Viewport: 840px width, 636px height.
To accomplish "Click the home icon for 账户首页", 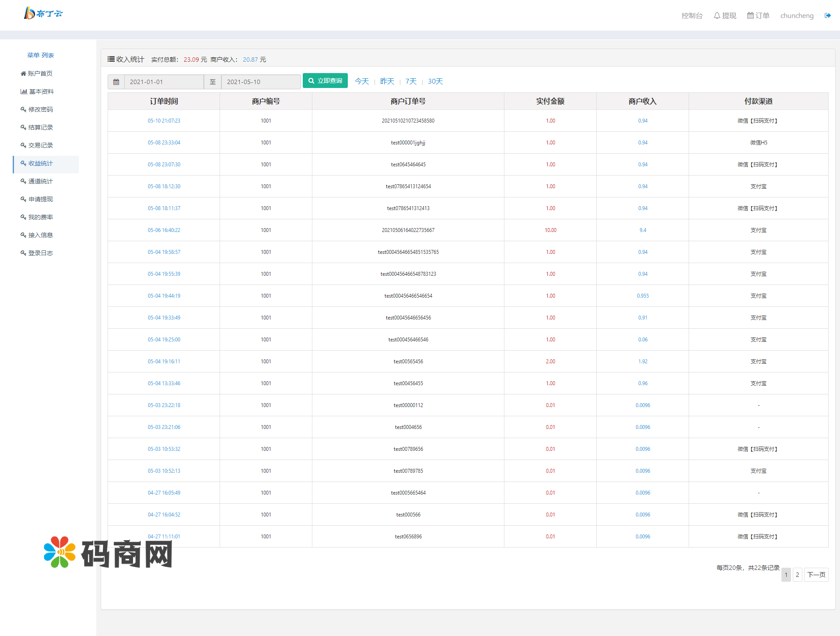I will tap(23, 74).
